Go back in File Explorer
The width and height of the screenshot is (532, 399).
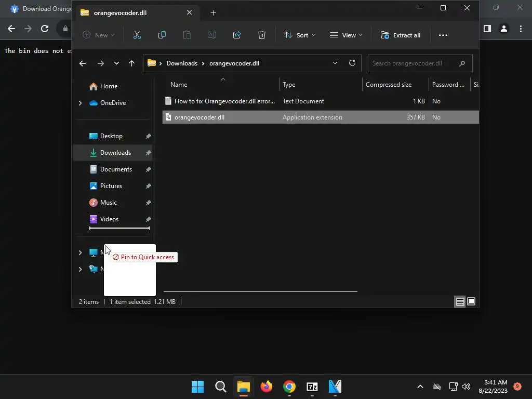[83, 63]
